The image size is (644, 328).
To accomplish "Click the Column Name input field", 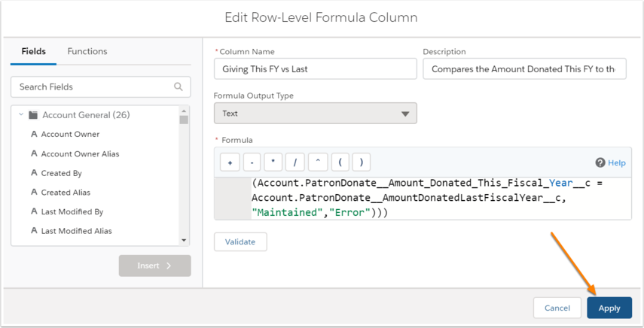I will point(316,69).
